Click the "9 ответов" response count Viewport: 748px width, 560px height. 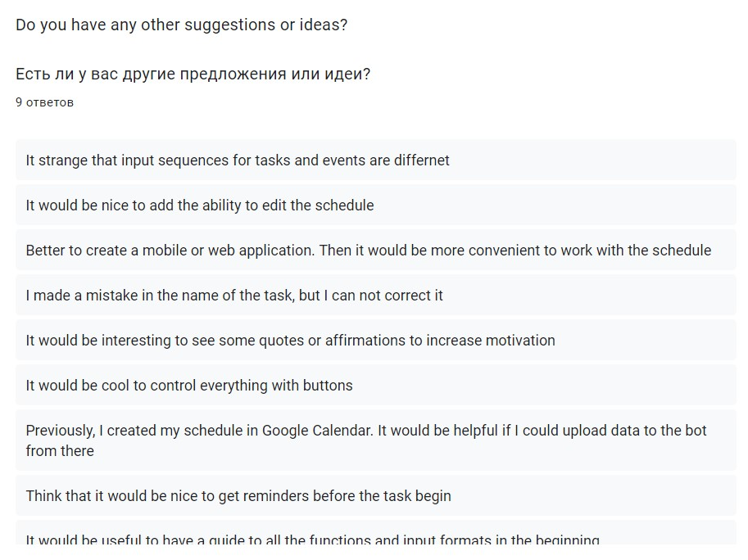coord(44,102)
